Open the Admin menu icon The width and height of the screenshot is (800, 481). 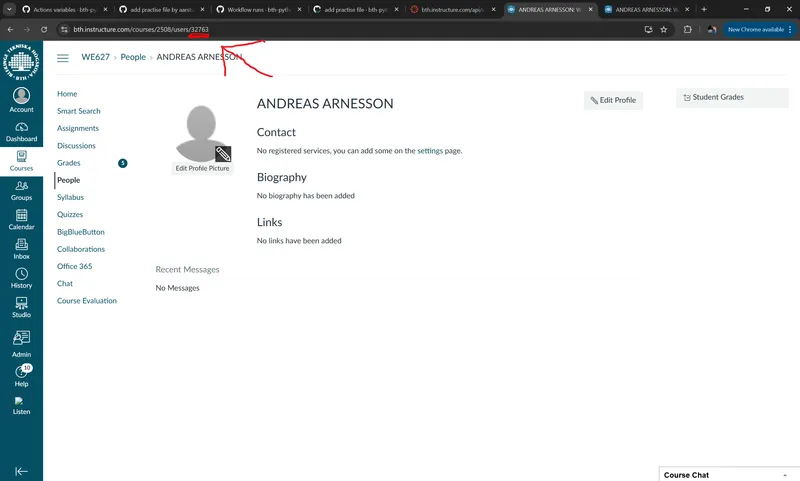click(21, 343)
